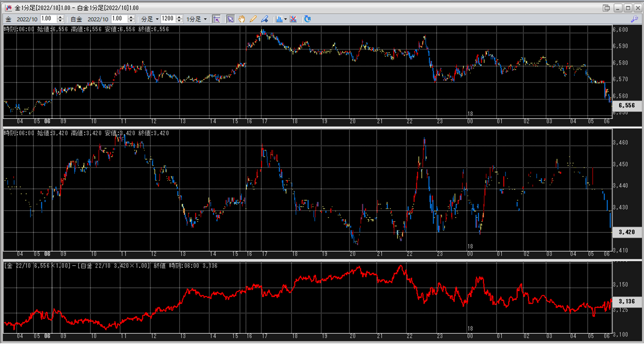
Task: Open the 1分足 interval dropdown
Action: (x=197, y=19)
